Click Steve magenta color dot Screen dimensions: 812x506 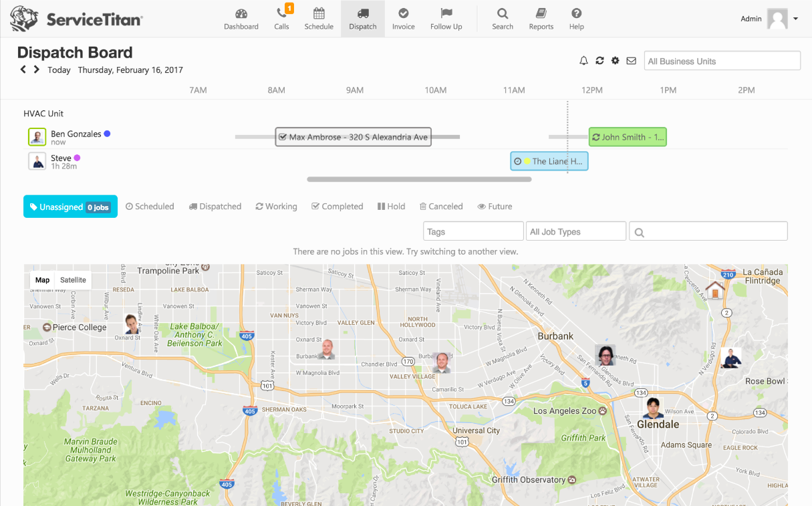point(77,158)
